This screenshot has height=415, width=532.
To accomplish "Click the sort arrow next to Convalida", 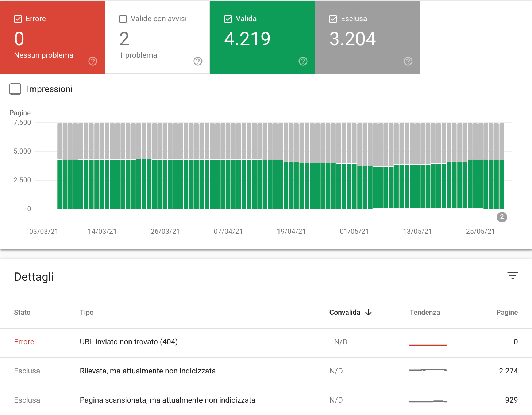I will (x=369, y=313).
